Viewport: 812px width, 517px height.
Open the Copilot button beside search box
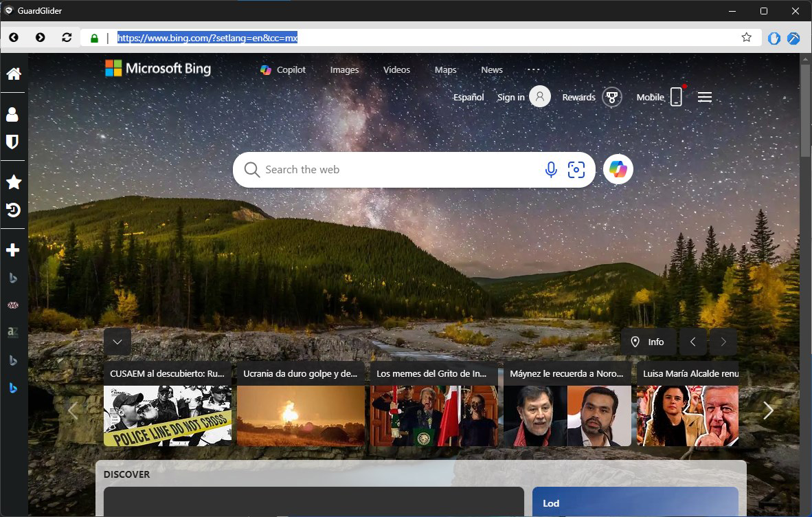coord(618,169)
